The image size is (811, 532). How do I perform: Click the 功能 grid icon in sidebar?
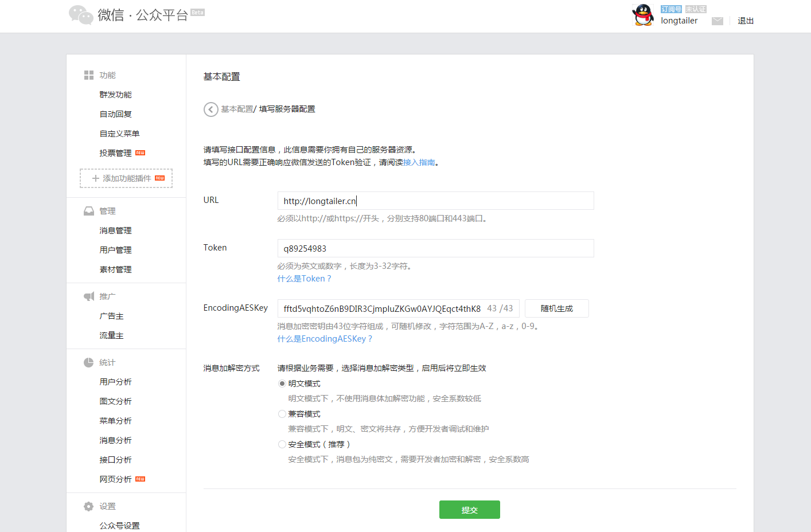88,75
